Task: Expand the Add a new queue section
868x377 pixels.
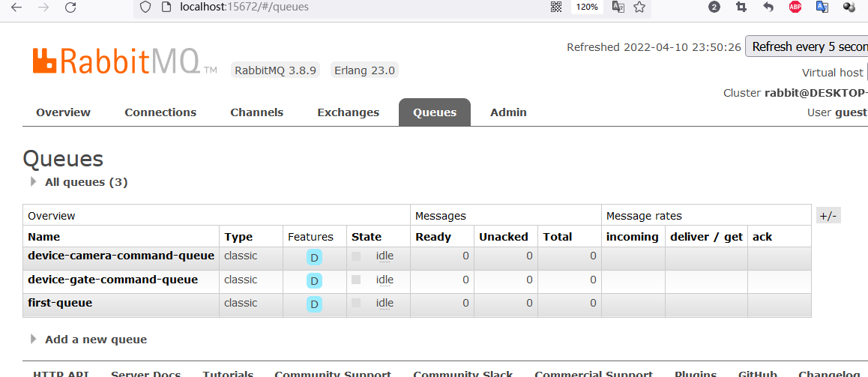Action: pyautogui.click(x=96, y=340)
